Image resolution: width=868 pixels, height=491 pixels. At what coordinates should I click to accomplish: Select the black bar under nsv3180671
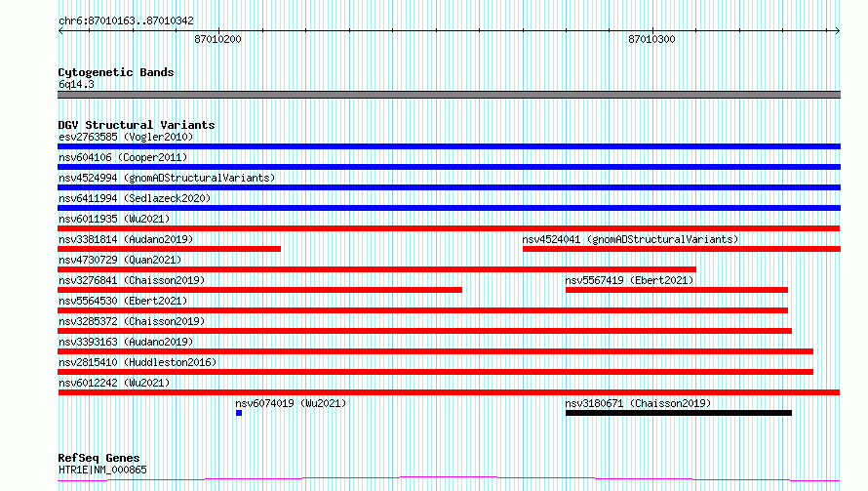coord(679,413)
